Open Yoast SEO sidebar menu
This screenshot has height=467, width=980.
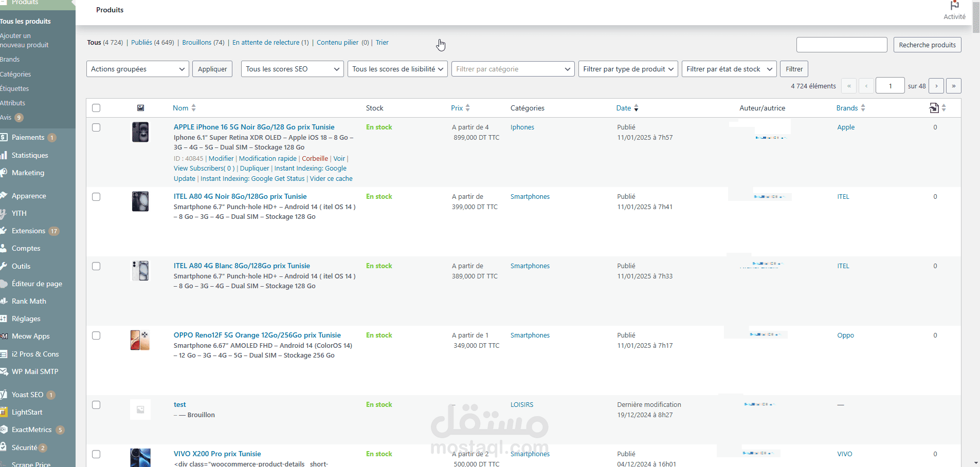pyautogui.click(x=28, y=395)
